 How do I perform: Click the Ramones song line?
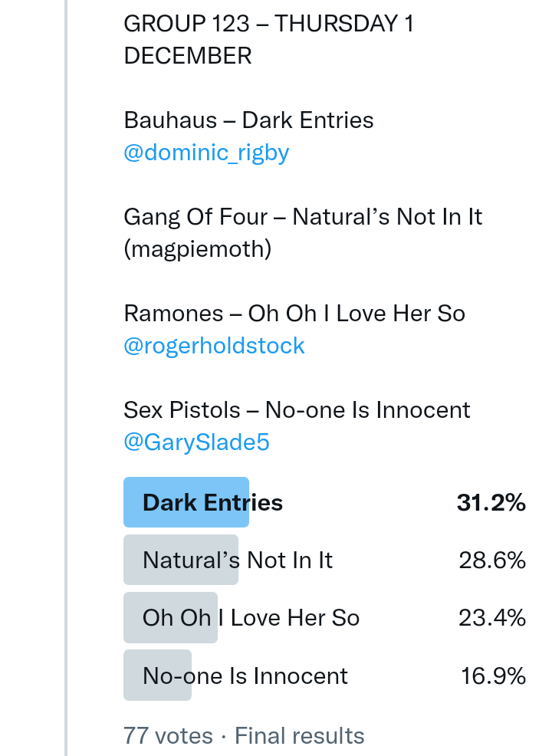pos(294,314)
